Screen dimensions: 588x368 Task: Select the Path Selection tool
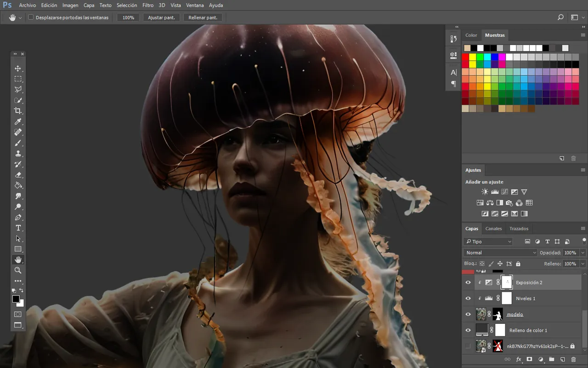18,238
